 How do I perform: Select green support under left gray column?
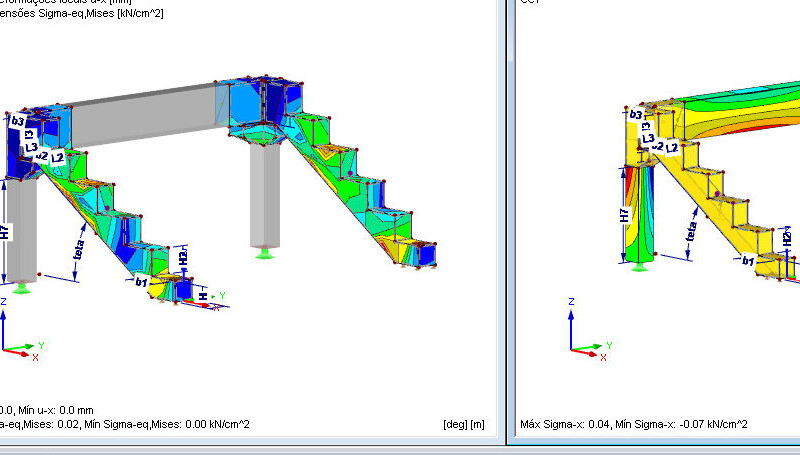click(x=21, y=289)
